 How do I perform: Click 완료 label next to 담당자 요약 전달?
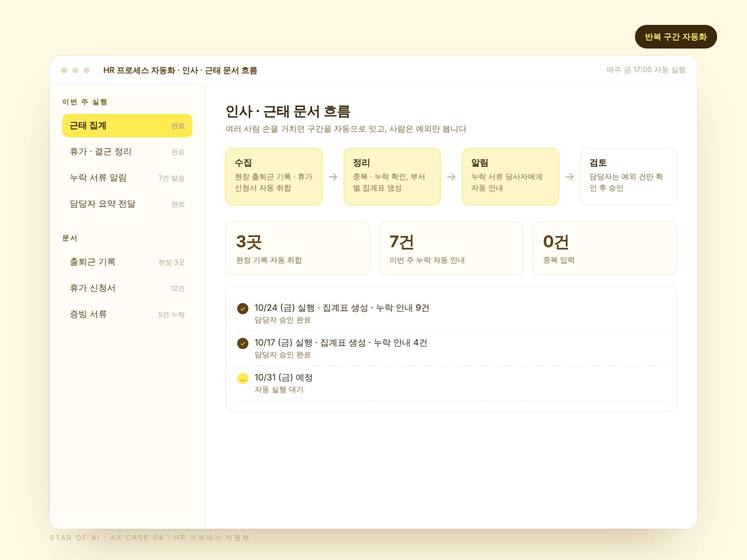178,205
